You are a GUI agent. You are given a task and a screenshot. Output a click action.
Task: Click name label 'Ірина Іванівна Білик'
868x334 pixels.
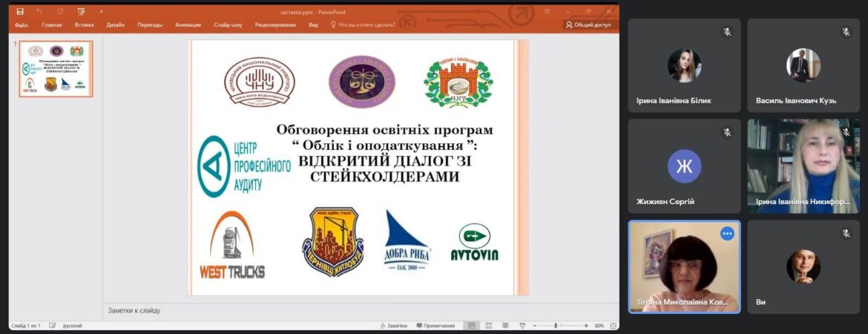tap(674, 101)
